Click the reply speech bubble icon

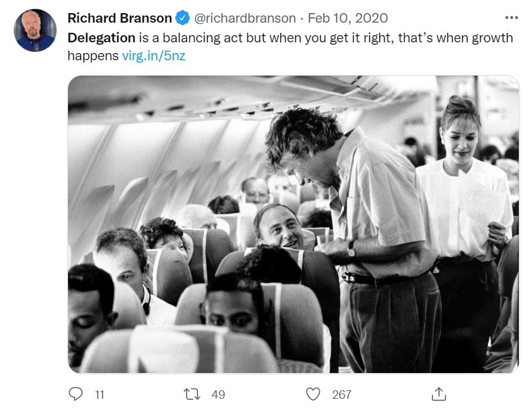[76, 394]
